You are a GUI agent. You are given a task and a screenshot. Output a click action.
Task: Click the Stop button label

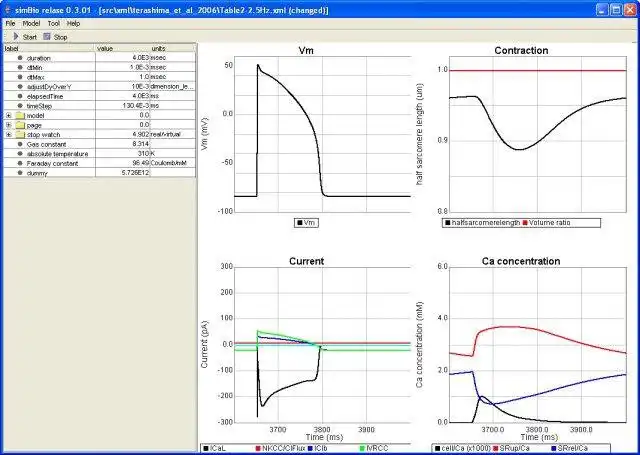[x=60, y=37]
